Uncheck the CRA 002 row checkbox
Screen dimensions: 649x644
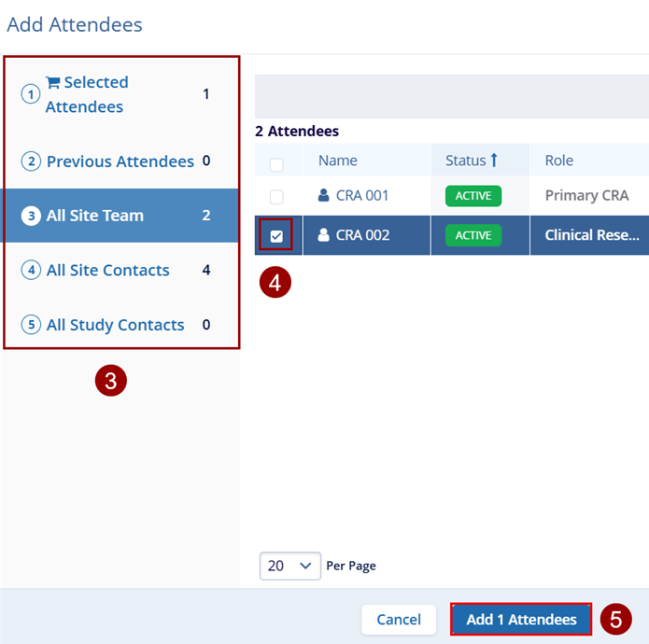(276, 236)
